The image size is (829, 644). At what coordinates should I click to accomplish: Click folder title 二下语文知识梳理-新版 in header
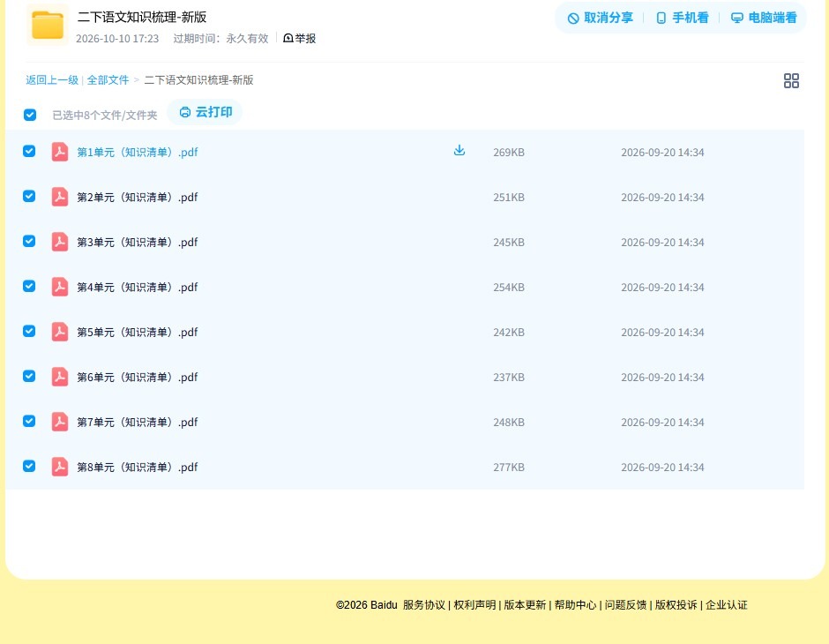coord(142,17)
